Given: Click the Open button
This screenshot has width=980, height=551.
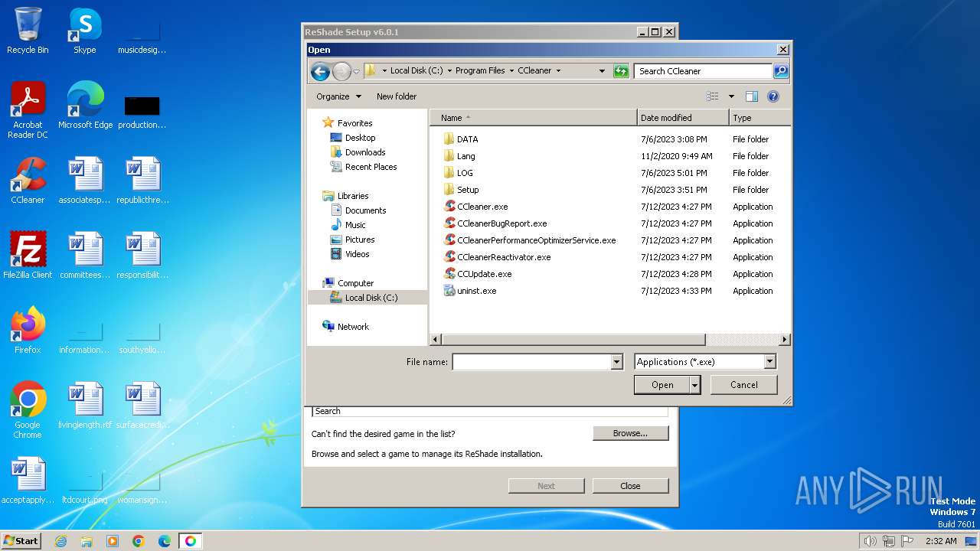Looking at the screenshot, I should (662, 385).
